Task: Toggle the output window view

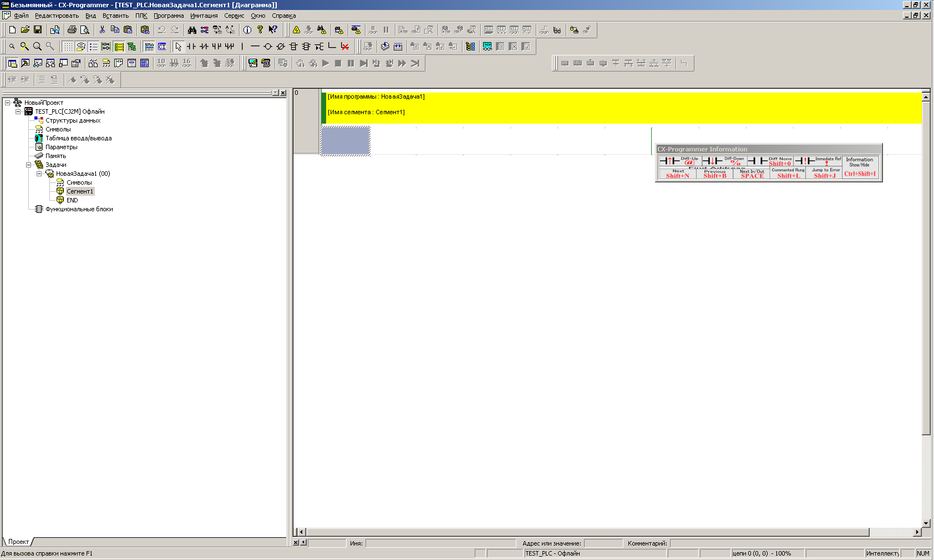Action: tap(25, 63)
